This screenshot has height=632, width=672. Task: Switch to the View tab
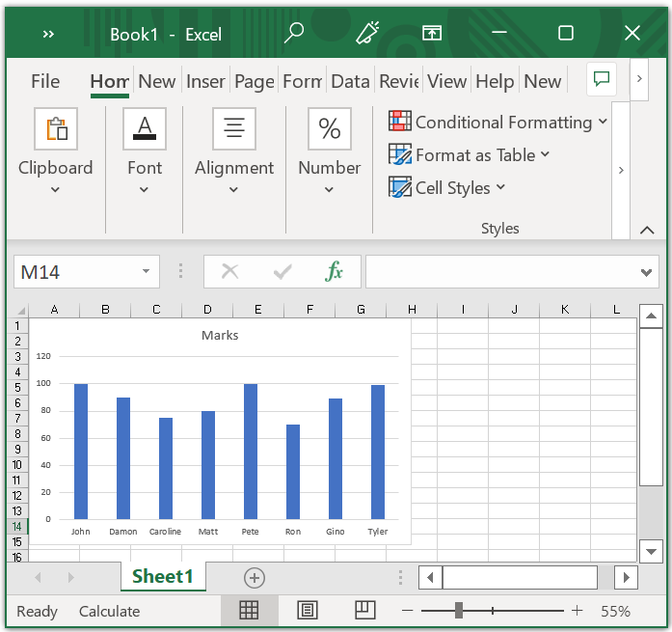447,81
